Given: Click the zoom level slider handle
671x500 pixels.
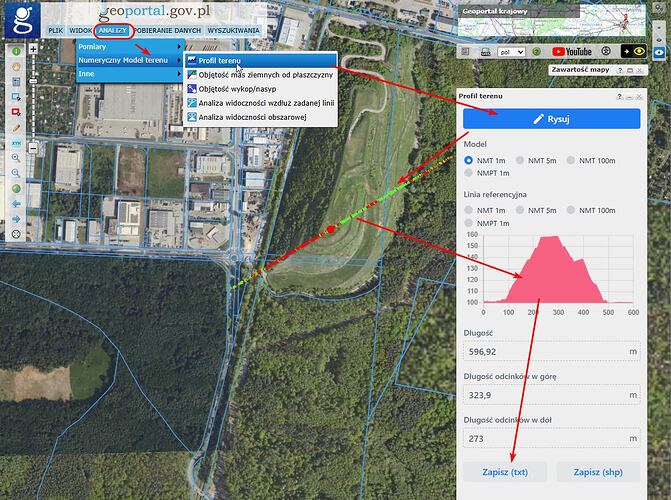Looking at the screenshot, I should [x=33, y=81].
